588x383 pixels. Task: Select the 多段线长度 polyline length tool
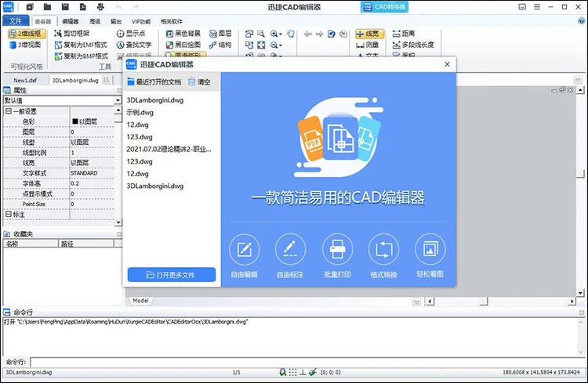[413, 45]
